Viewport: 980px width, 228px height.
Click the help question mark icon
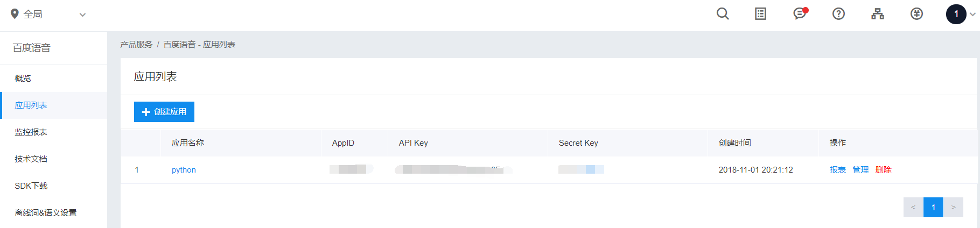[x=838, y=14]
